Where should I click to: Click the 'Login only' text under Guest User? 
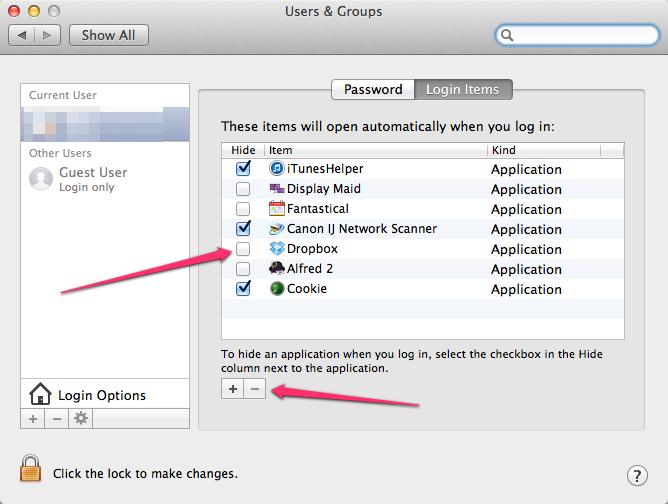point(87,187)
